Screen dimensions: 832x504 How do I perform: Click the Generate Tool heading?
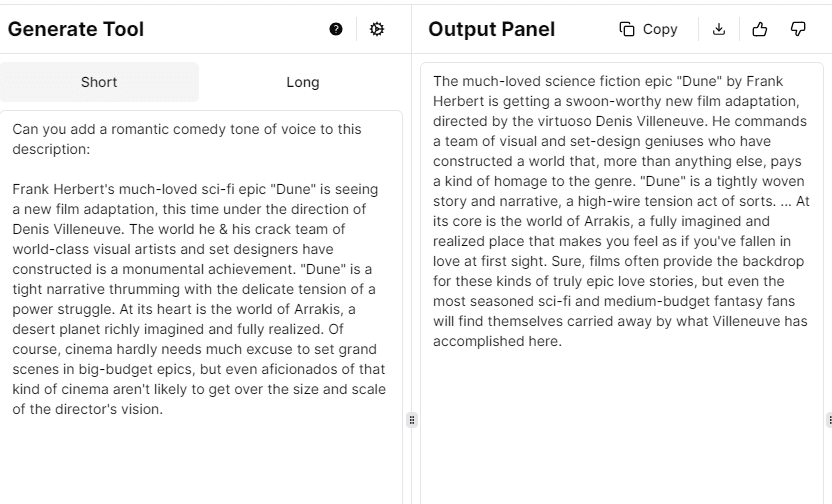(76, 30)
